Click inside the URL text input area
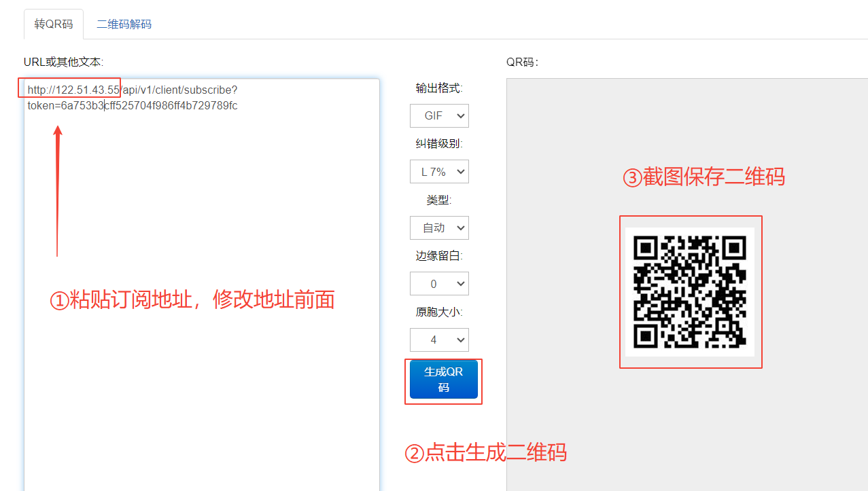Viewport: 868px width, 491px height. tap(202, 285)
